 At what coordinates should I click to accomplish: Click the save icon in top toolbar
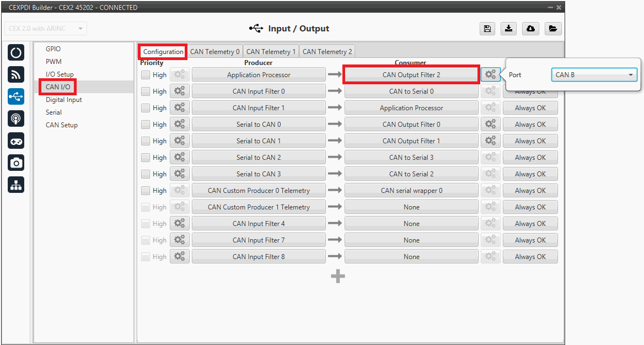[487, 29]
